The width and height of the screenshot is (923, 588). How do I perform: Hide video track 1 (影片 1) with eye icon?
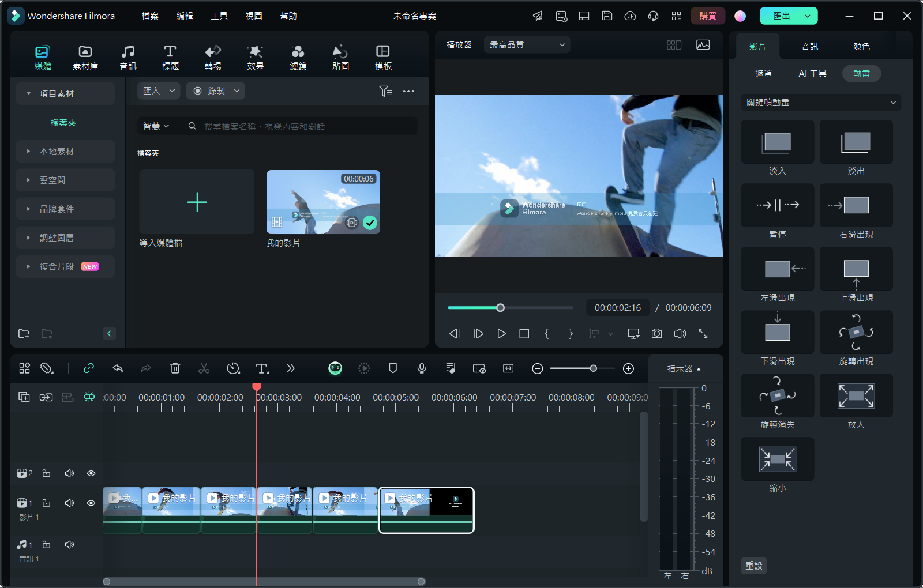click(91, 503)
